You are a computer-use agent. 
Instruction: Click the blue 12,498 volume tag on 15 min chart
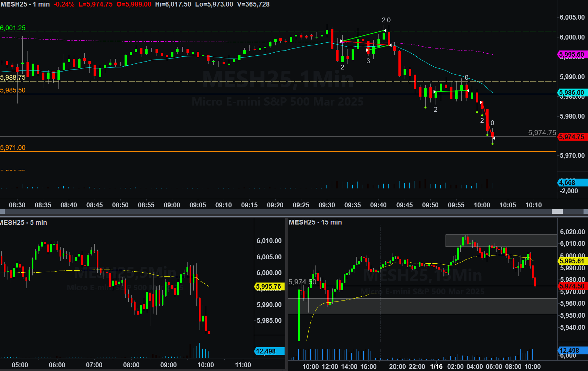click(569, 350)
